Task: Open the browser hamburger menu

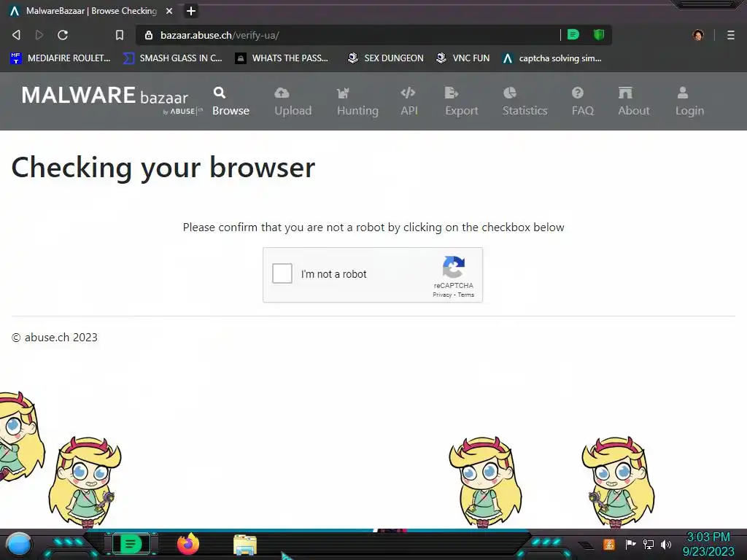Action: pos(731,35)
